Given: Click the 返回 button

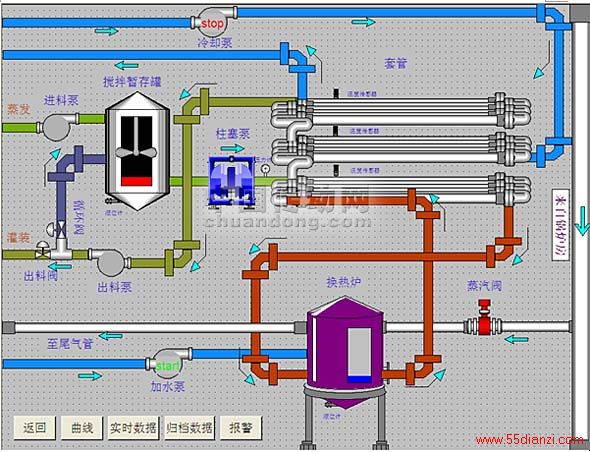Looking at the screenshot, I should tap(35, 428).
